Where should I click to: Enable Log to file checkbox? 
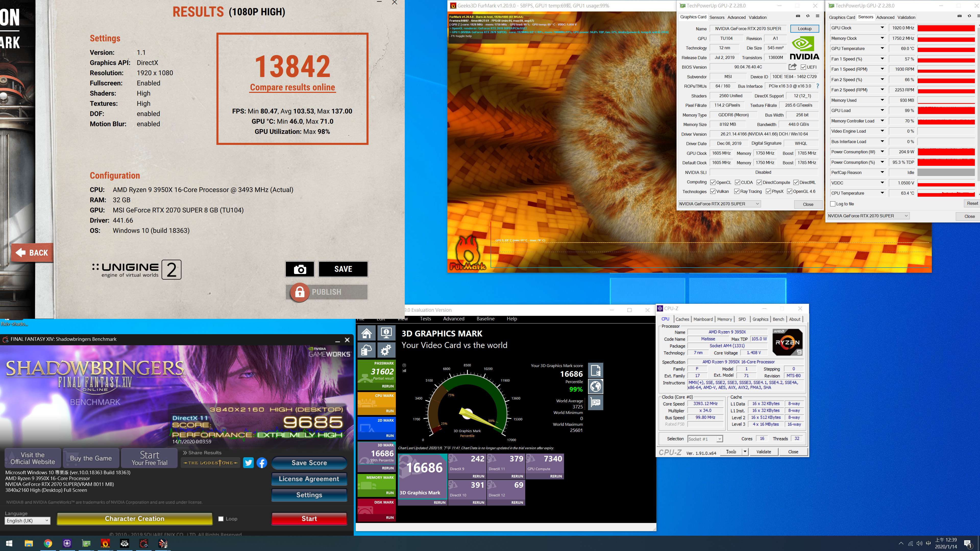(x=833, y=204)
